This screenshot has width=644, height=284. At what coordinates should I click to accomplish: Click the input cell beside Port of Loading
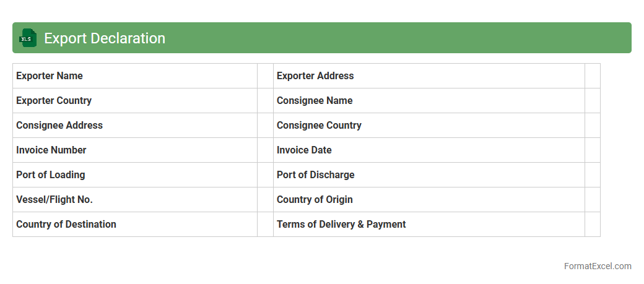[265, 175]
